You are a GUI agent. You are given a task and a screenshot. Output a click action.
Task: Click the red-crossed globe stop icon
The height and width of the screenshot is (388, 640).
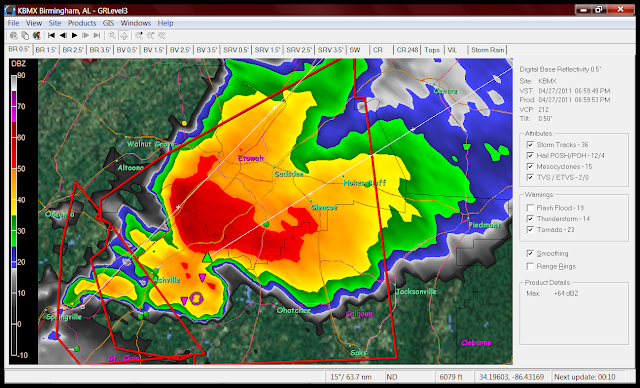[x=36, y=35]
